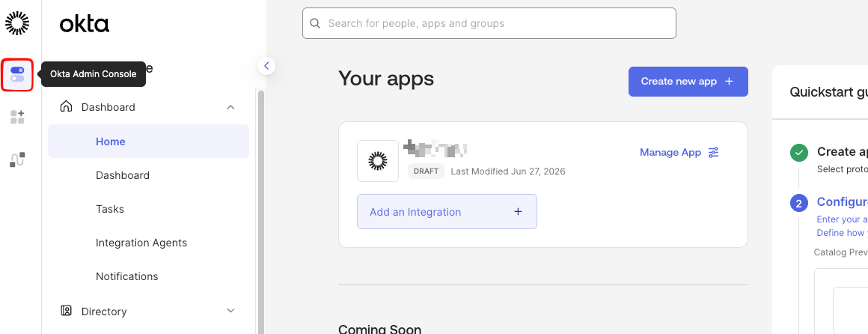Screen dimensions: 868x334
Task: Open the apps-plus icon in left rail
Action: [17, 117]
